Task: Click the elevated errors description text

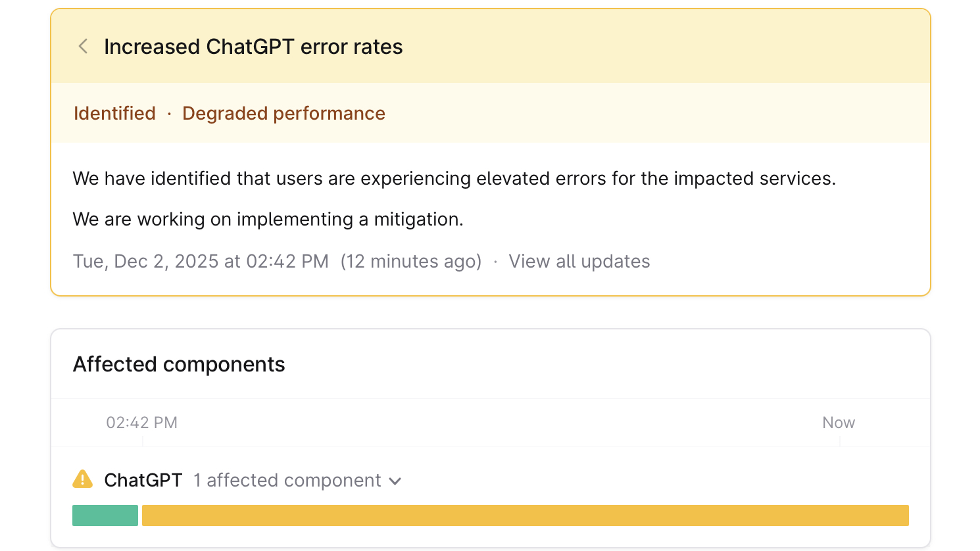Action: pos(454,178)
